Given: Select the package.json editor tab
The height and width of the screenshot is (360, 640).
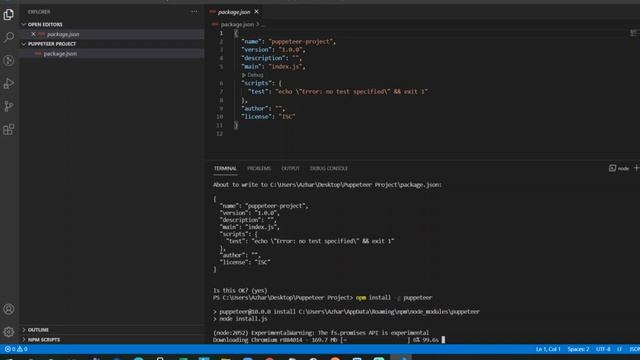Looking at the screenshot, I should (234, 12).
